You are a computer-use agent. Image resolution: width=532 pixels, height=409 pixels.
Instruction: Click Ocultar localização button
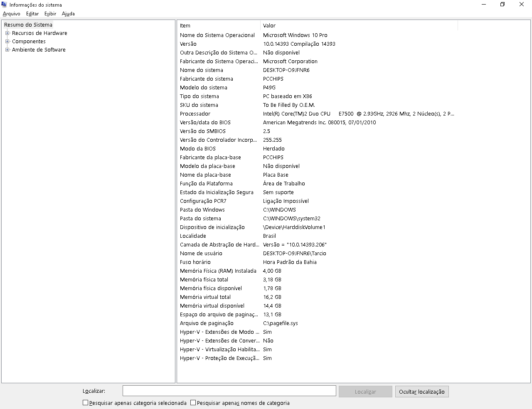(422, 392)
